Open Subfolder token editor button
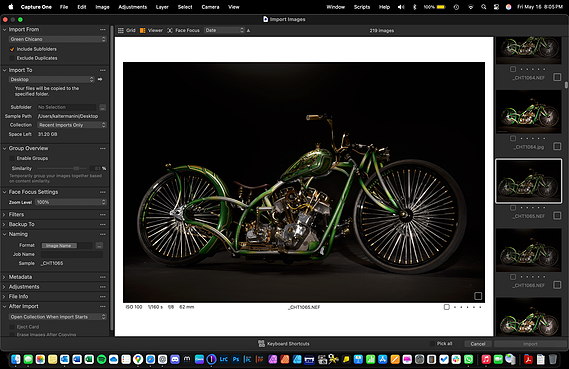Viewport: 569px width, 369px height. pos(103,107)
